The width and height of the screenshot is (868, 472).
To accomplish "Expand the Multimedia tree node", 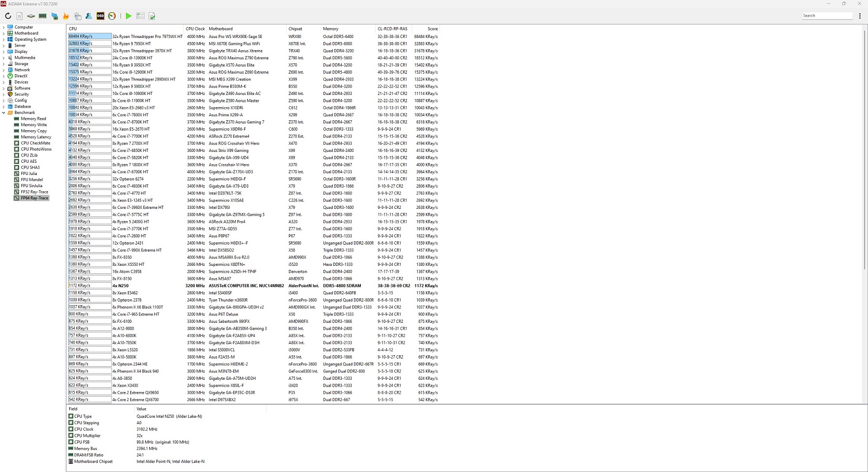I will (4, 57).
